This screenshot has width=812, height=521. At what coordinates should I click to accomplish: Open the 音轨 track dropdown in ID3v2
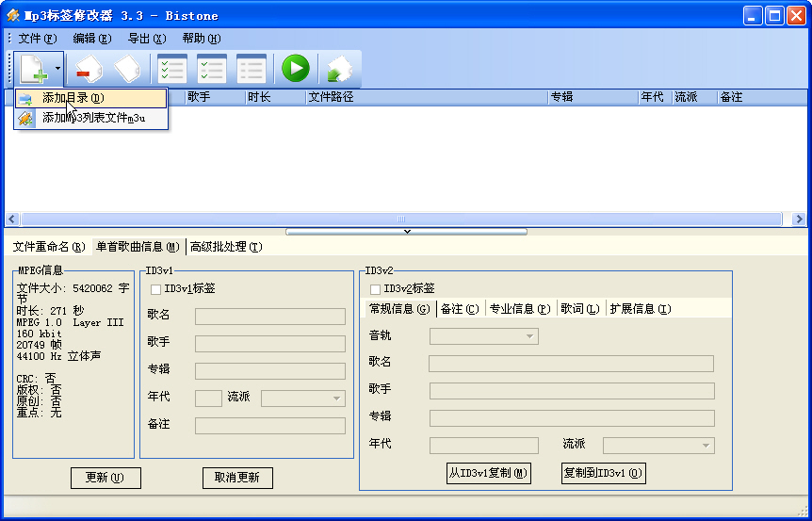pyautogui.click(x=483, y=336)
